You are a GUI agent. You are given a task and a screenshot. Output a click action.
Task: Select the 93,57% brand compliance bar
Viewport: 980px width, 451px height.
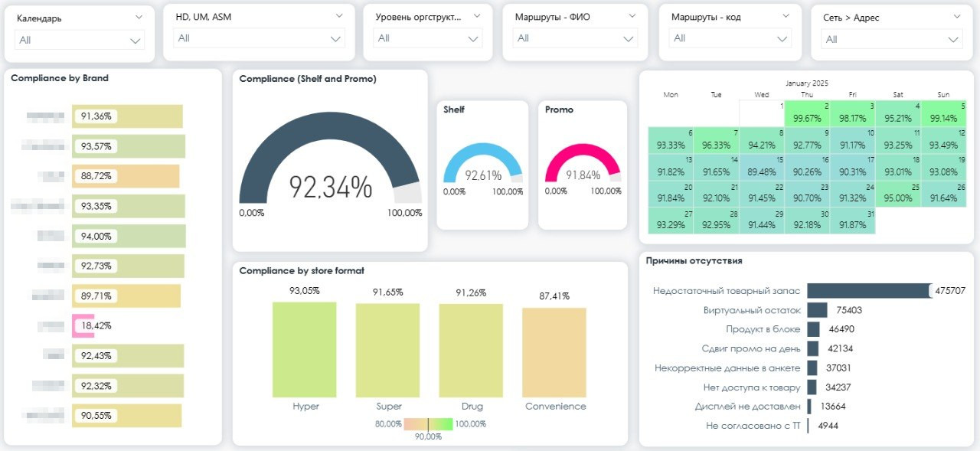pos(129,146)
